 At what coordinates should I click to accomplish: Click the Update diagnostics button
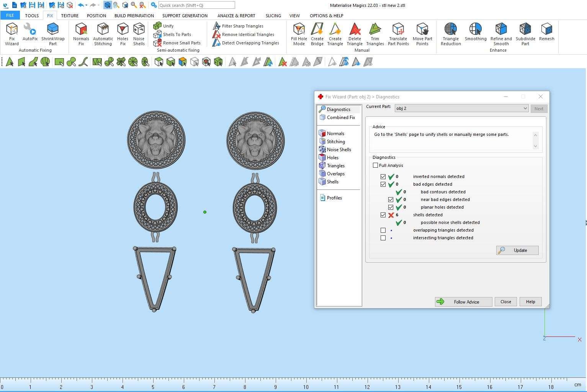(517, 250)
